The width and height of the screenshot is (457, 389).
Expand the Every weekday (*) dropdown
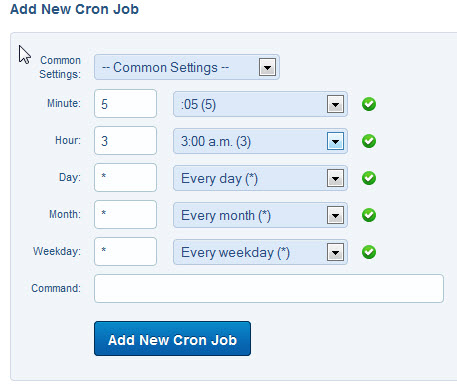point(260,252)
